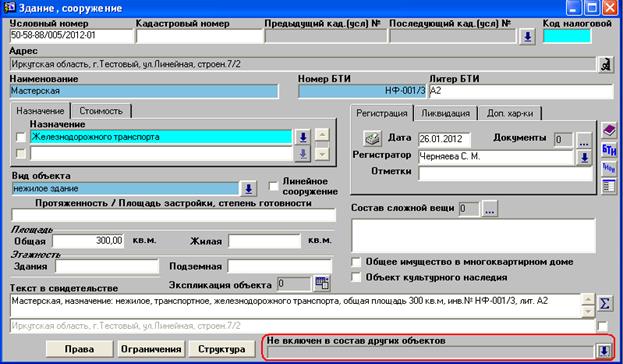Viewport: 623px width, 364px height.
Task: Click the Права button
Action: coord(79,349)
